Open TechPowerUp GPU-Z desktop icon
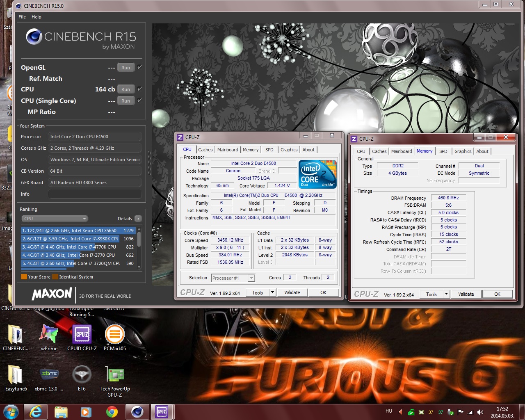The width and height of the screenshot is (525, 420). coord(115,381)
